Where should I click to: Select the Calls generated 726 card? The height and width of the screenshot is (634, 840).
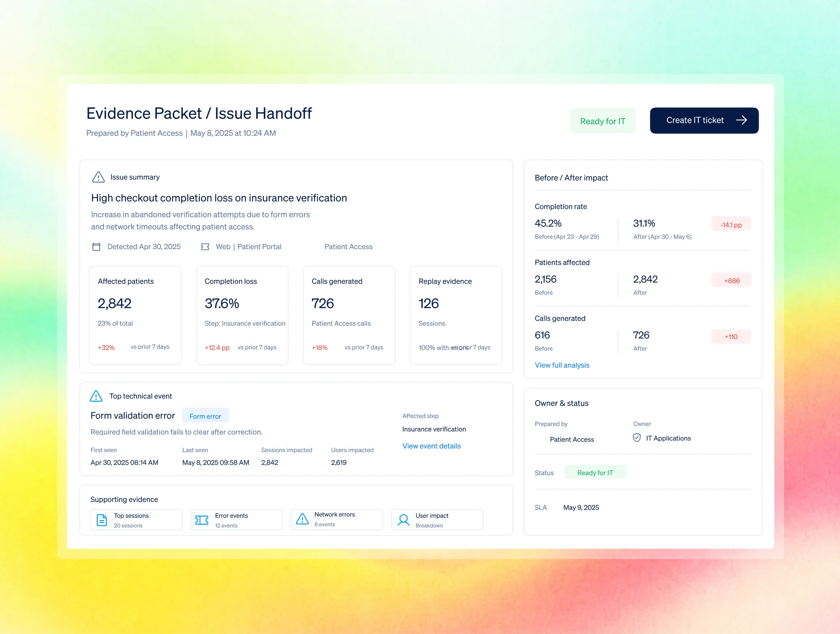click(x=349, y=315)
